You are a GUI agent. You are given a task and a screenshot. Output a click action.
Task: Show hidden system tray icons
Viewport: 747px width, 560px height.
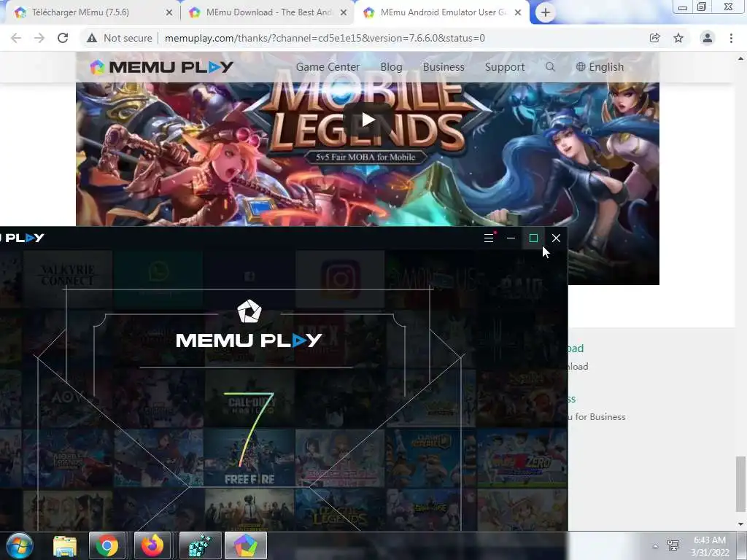coord(655,546)
